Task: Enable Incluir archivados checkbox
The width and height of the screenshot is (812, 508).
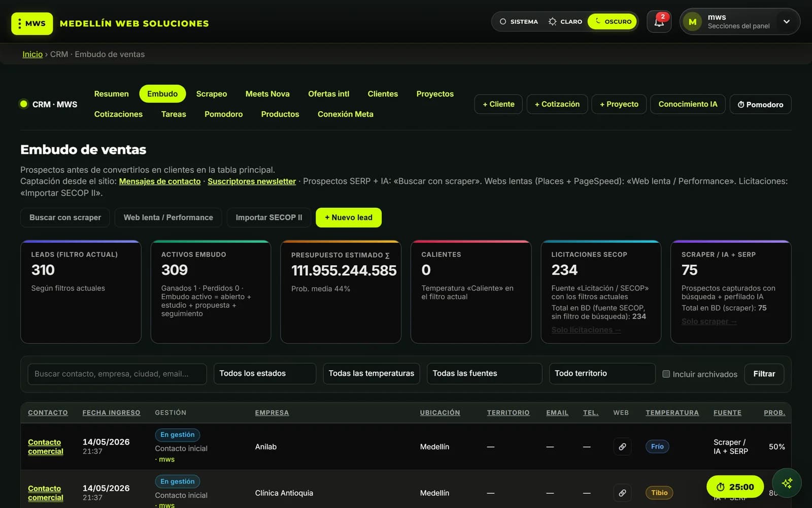Action: [x=666, y=374]
